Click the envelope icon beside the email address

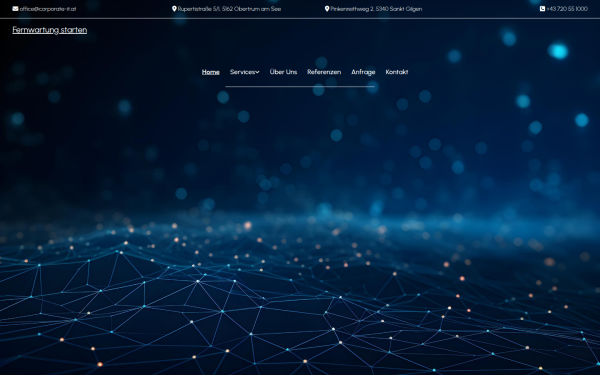(x=15, y=8)
